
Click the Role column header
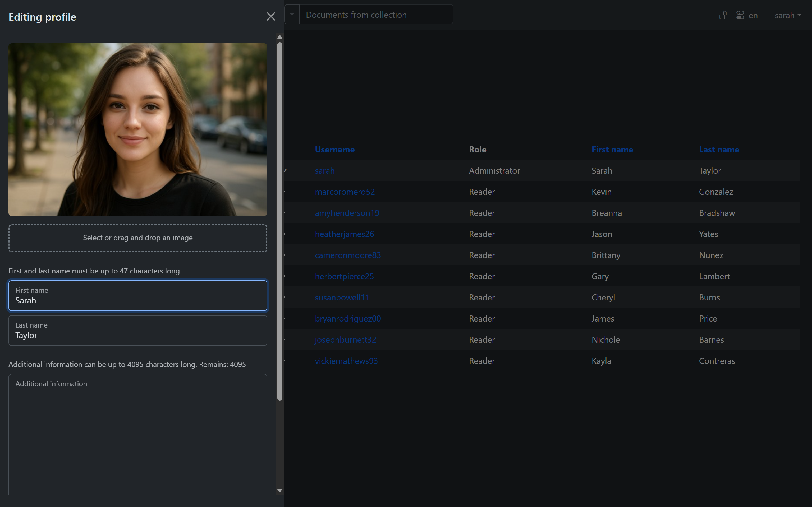(x=478, y=150)
